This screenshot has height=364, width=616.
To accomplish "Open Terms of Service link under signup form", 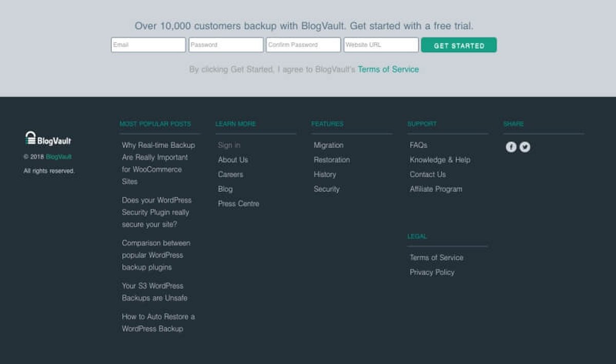I will 388,69.
